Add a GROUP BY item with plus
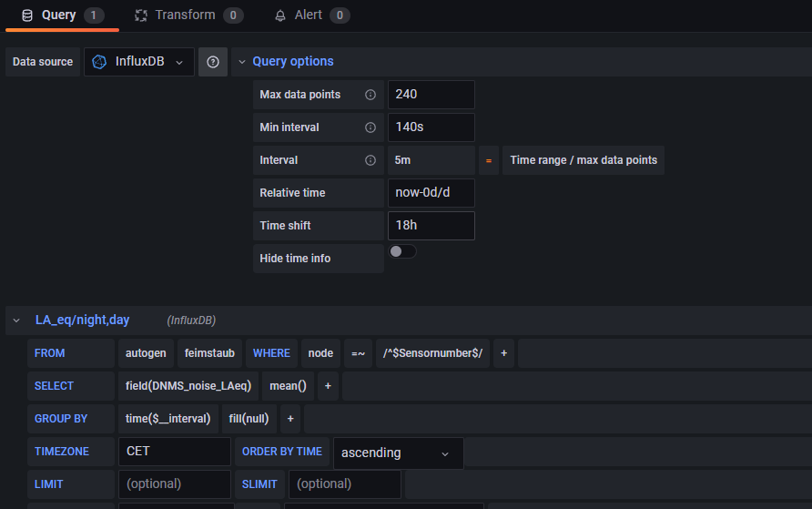 point(290,418)
